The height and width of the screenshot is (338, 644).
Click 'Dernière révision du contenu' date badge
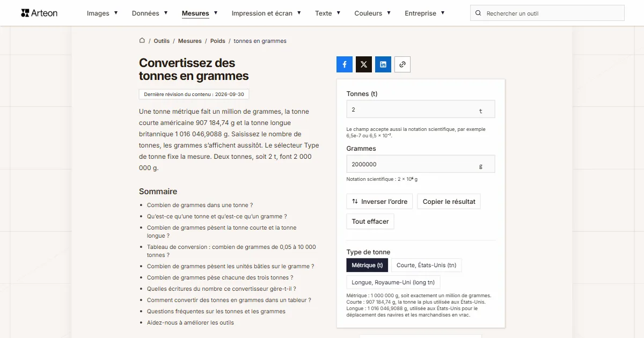[194, 94]
